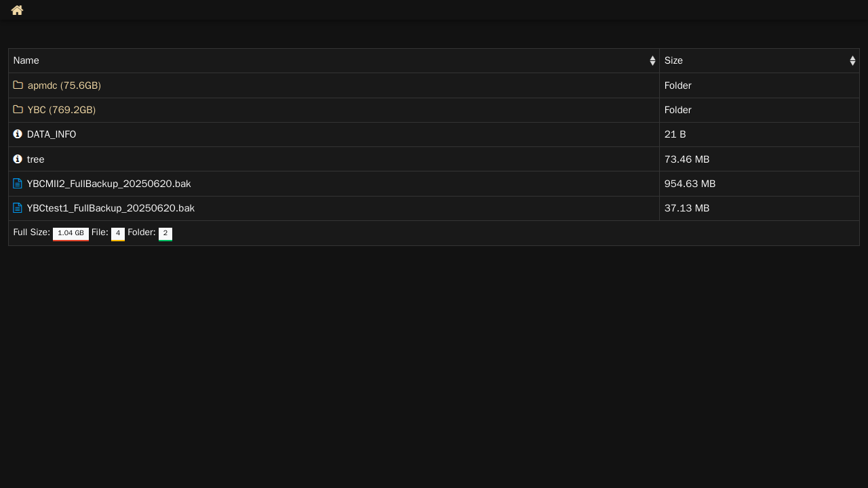
Task: Click the YBCtest1 backup file icon
Action: coord(18,208)
